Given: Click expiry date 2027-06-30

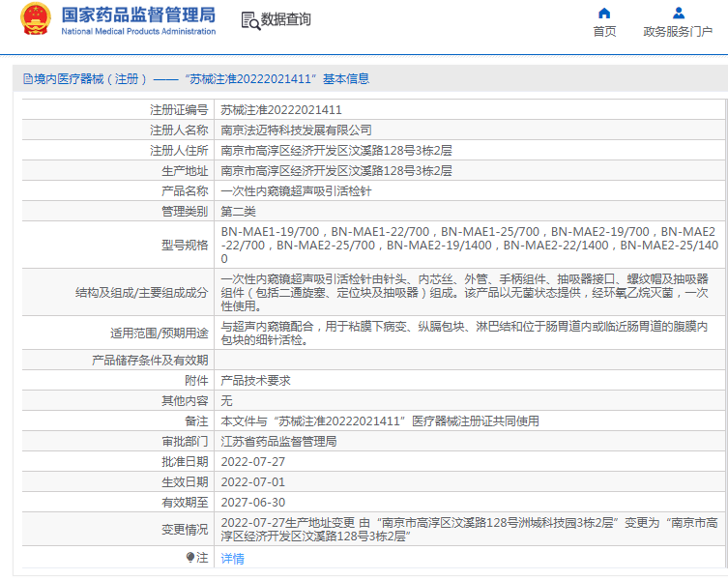Looking at the screenshot, I should click(253, 502).
